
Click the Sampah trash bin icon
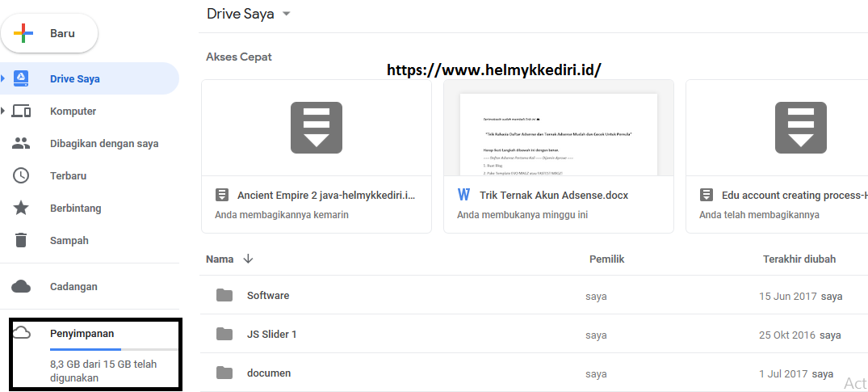point(21,241)
